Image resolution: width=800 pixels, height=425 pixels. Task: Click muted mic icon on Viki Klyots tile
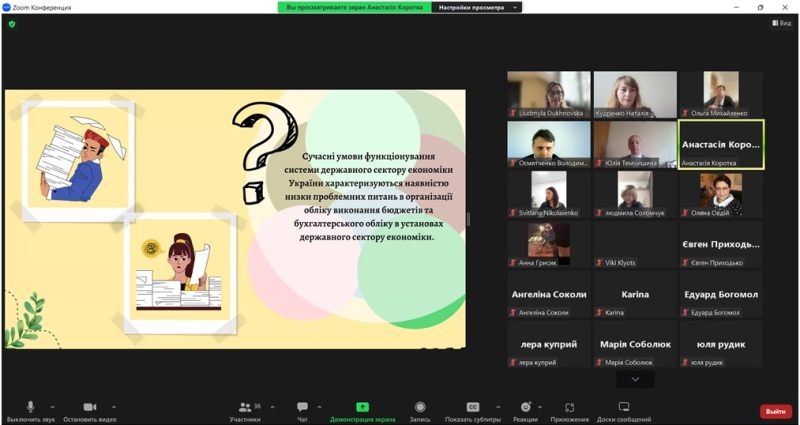click(x=599, y=263)
